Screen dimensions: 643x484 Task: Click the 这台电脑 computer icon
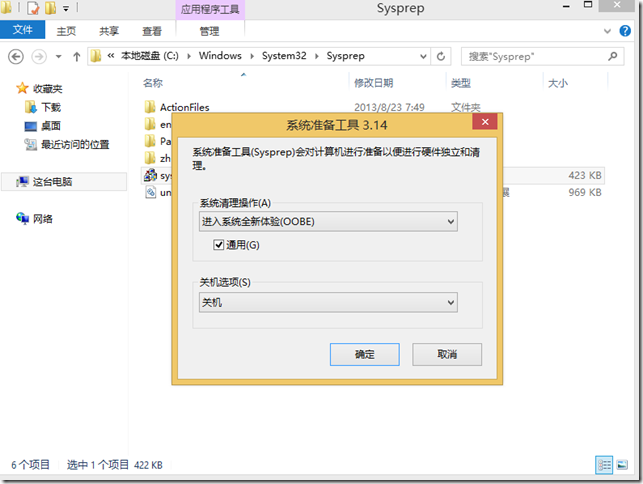22,181
